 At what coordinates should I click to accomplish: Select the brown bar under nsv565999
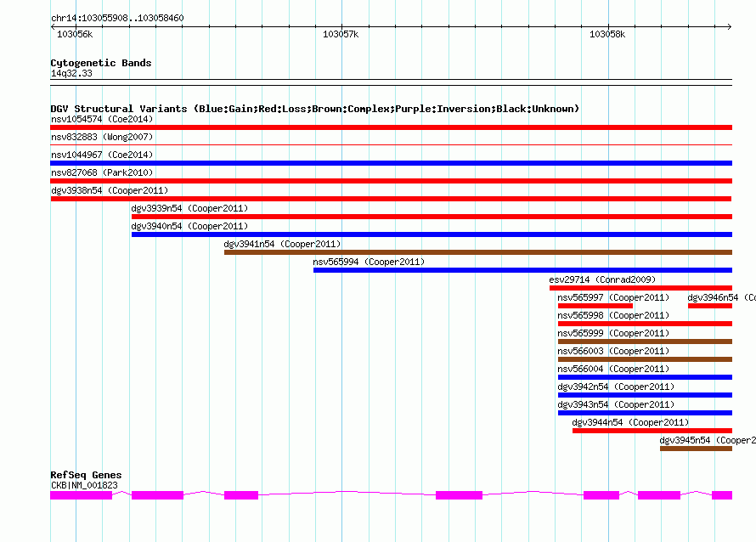[x=645, y=342]
